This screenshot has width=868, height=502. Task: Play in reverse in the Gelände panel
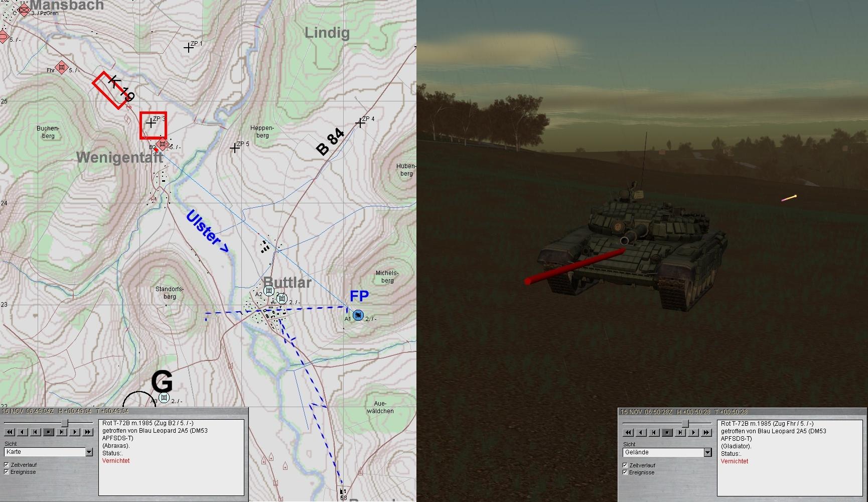click(641, 432)
